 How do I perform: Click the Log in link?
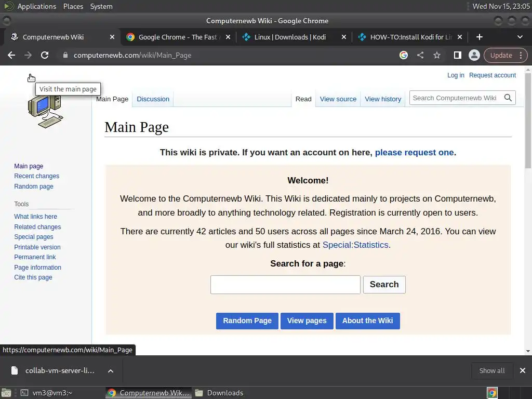pos(456,75)
